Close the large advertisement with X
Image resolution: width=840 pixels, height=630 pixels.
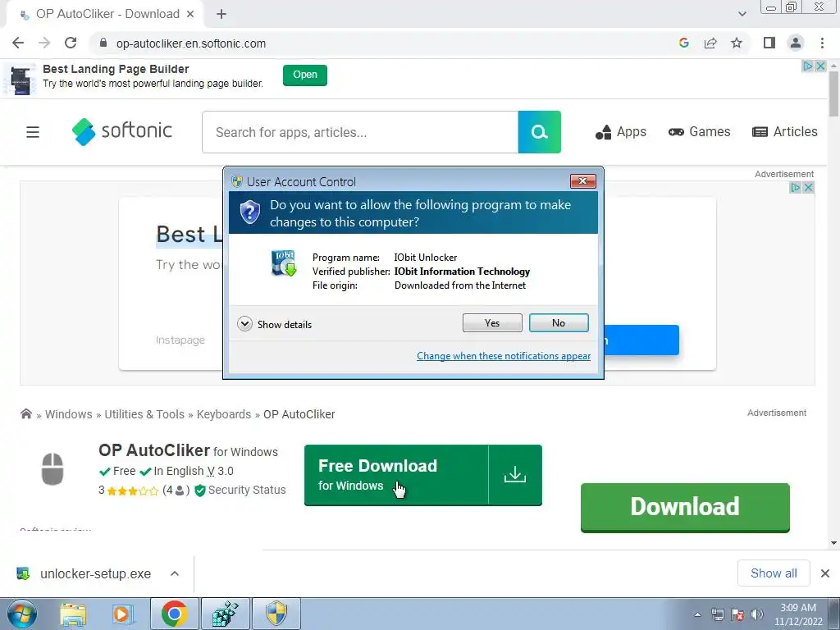point(808,188)
